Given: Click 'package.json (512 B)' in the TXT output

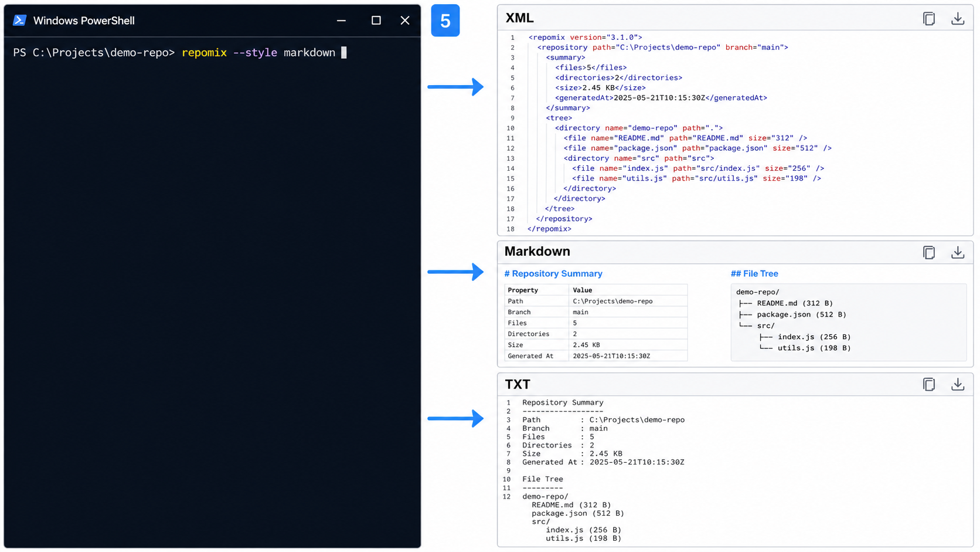Looking at the screenshot, I should pos(578,513).
